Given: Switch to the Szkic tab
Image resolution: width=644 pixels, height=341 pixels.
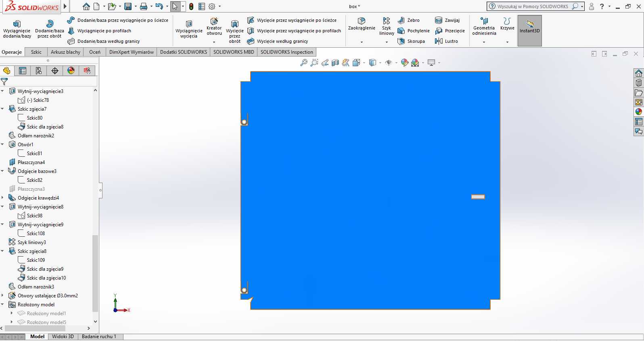Looking at the screenshot, I should 36,52.
